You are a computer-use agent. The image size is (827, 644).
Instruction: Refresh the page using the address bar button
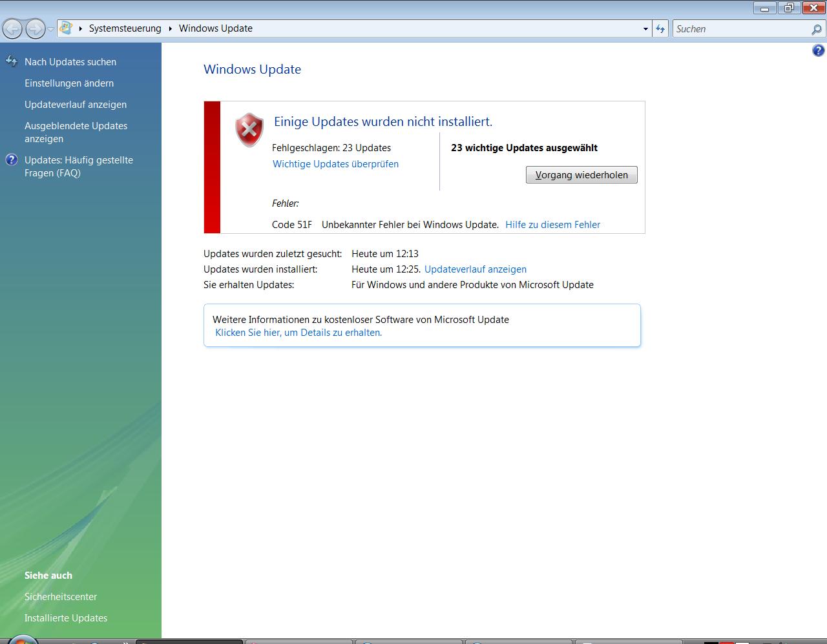(x=660, y=29)
